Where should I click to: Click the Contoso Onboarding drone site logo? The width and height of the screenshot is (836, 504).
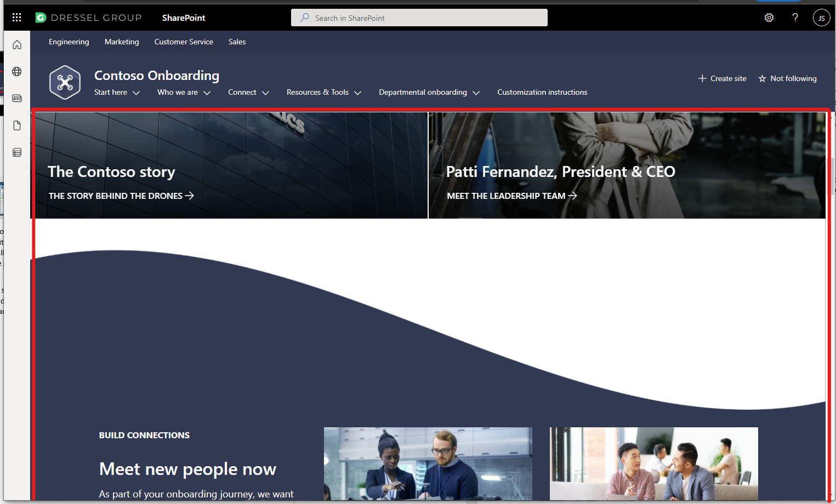pos(65,82)
